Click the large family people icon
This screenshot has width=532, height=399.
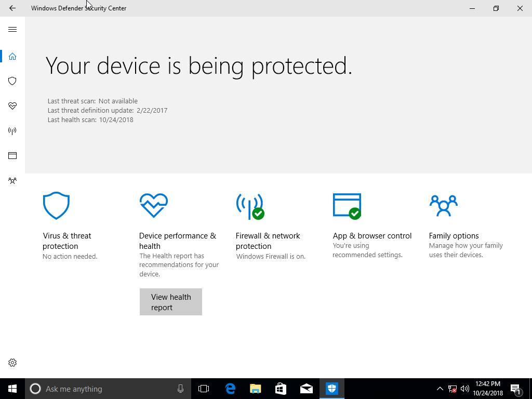pyautogui.click(x=444, y=206)
